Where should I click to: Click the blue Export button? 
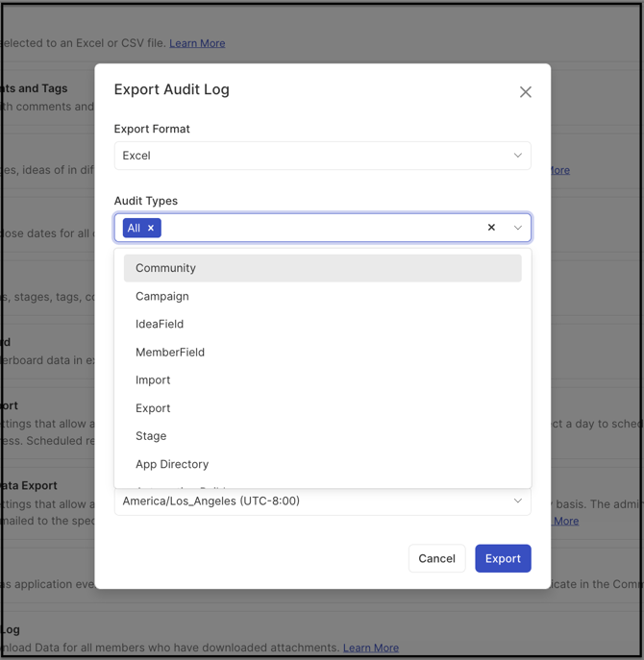503,558
